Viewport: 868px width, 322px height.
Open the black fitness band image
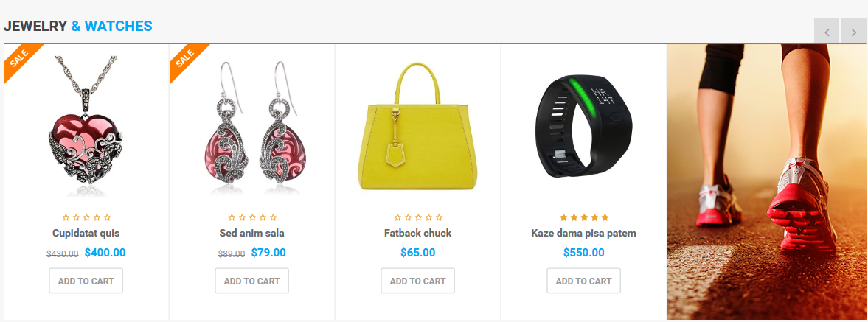tap(584, 127)
